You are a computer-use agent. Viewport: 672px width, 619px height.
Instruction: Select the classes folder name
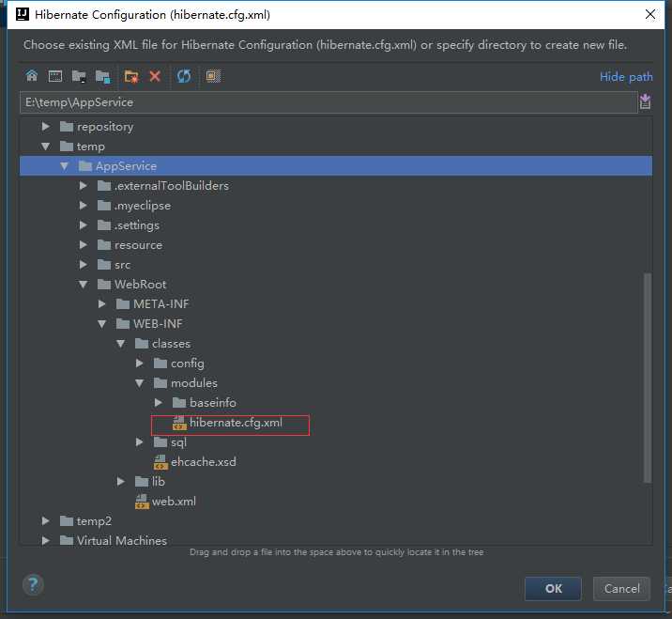[x=172, y=344]
